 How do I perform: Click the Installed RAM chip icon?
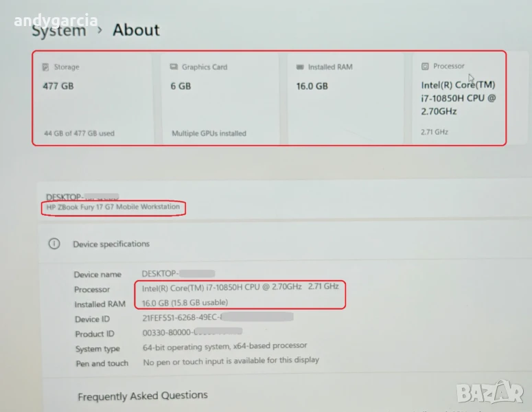pos(300,67)
